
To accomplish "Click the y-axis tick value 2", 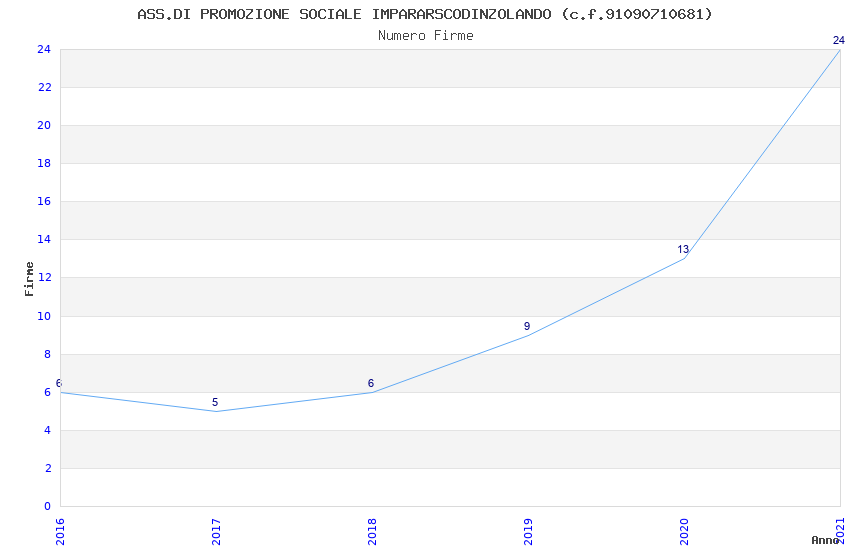I will point(48,468).
